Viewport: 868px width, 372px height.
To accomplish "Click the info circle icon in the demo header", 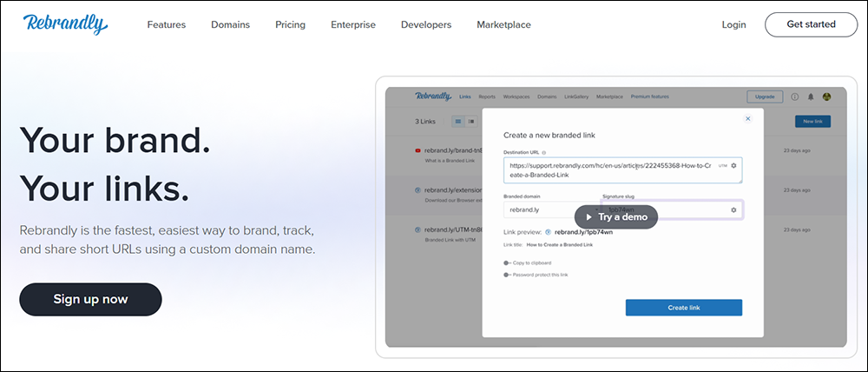I will pos(795,96).
